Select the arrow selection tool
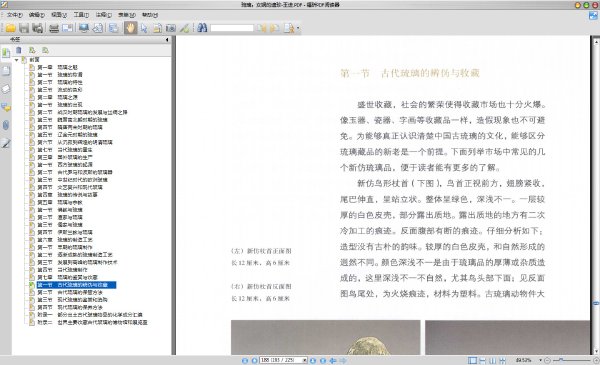This screenshot has height=365, width=600. (144, 28)
